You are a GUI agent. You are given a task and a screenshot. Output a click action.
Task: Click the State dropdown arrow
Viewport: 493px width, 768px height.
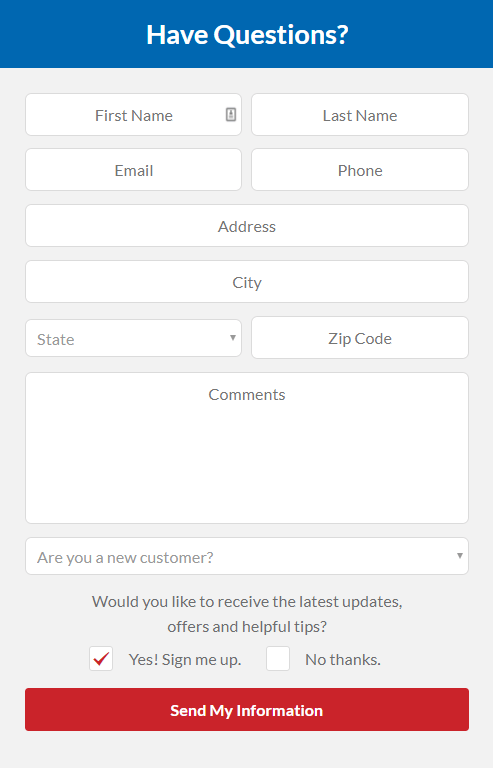pyautogui.click(x=233, y=337)
